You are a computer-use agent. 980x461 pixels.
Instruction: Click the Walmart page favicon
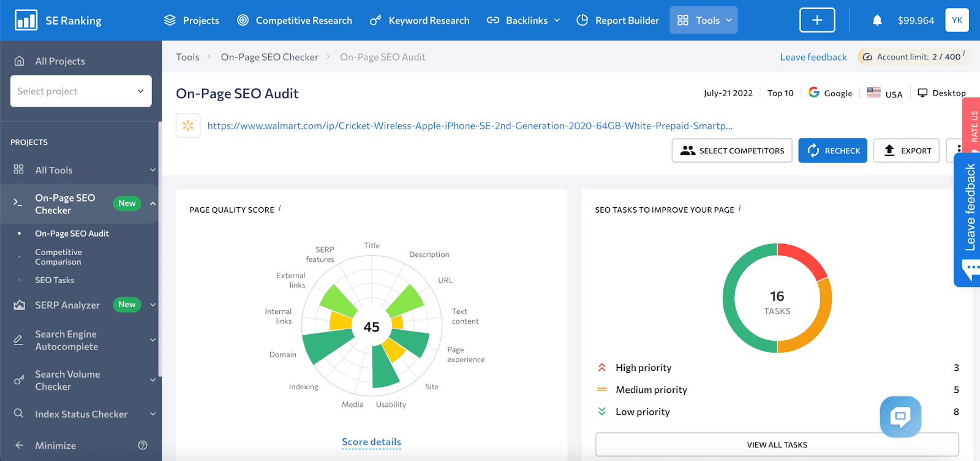coord(188,126)
